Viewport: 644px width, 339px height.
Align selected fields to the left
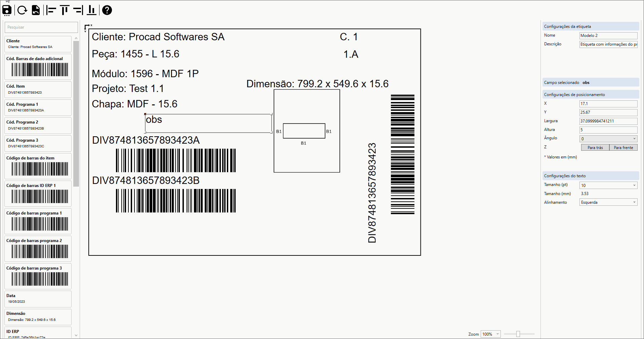[51, 10]
